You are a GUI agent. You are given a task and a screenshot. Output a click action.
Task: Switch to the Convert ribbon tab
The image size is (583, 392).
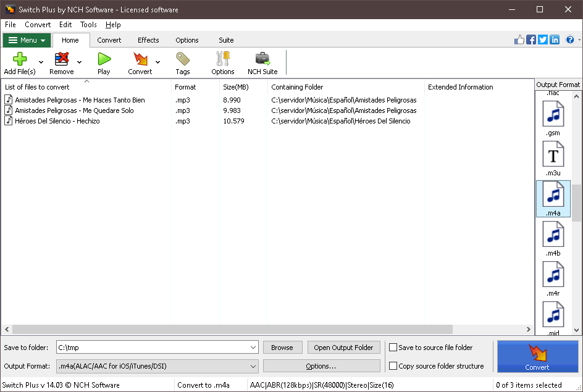point(109,40)
